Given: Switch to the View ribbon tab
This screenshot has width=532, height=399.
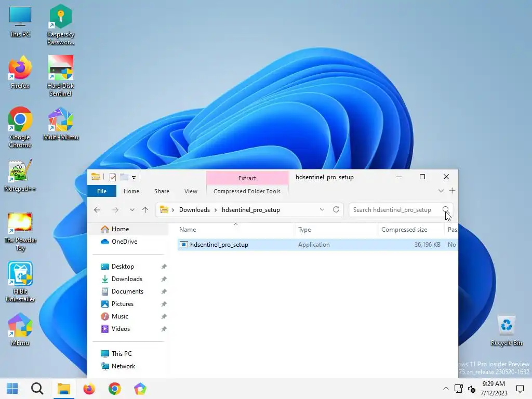Looking at the screenshot, I should click(191, 191).
